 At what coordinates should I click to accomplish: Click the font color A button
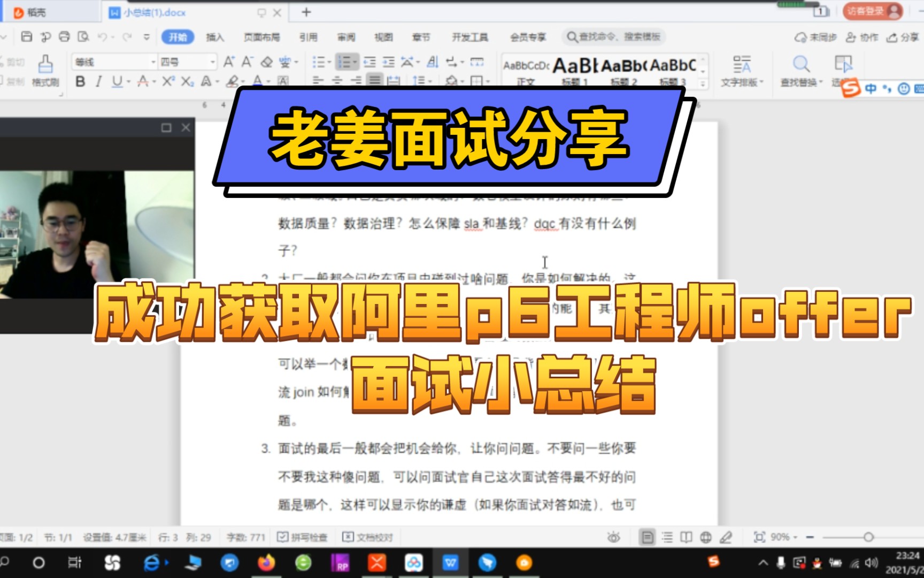click(x=258, y=81)
